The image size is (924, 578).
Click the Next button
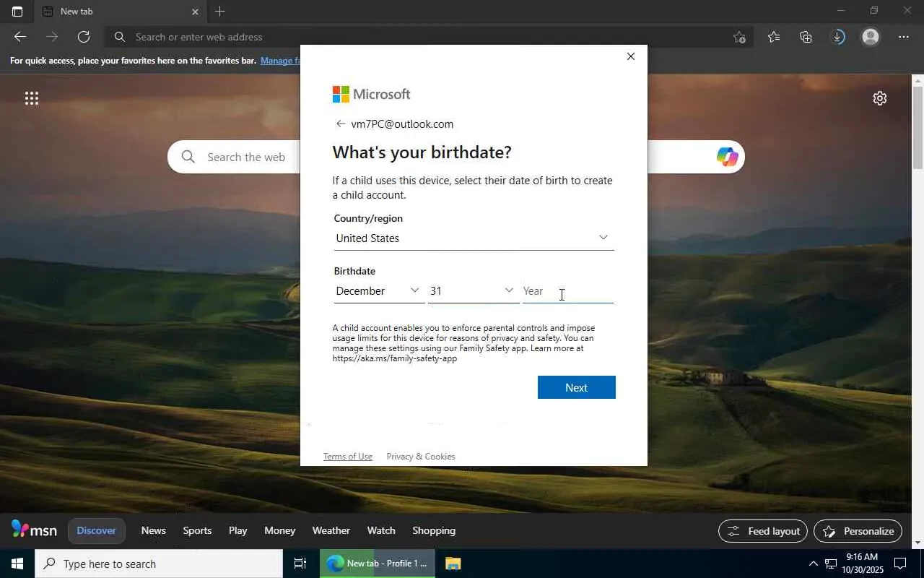pyautogui.click(x=577, y=387)
